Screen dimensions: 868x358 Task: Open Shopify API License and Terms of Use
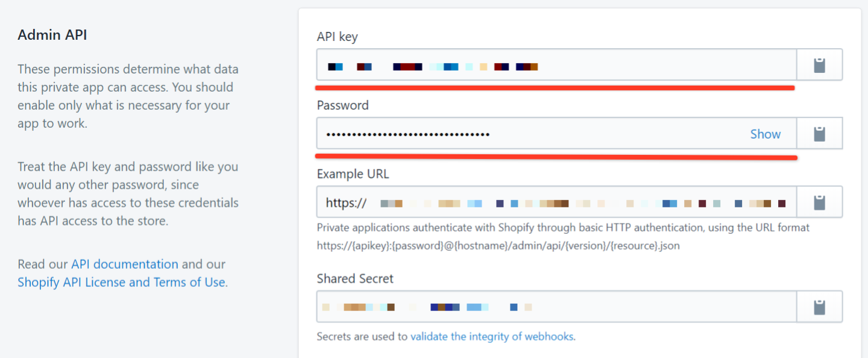click(x=121, y=282)
